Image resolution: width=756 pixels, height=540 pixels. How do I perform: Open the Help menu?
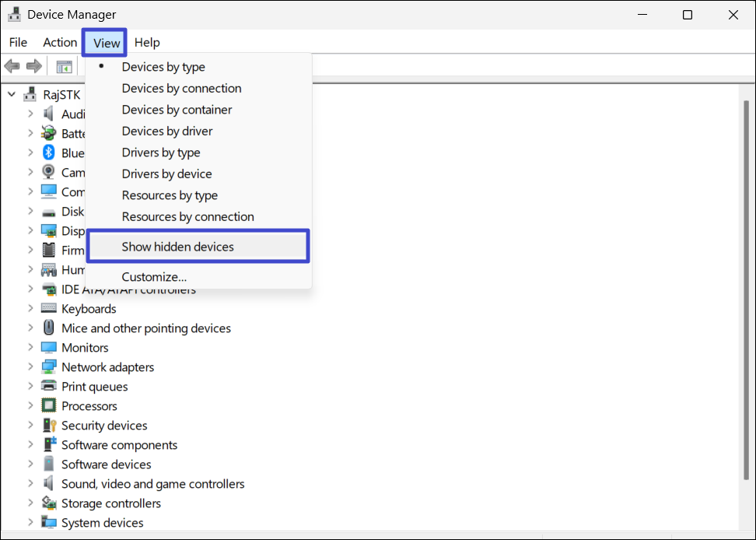tap(147, 43)
